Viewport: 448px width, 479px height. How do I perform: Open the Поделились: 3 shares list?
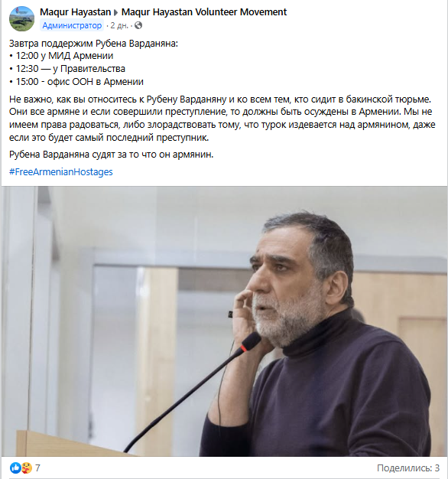pos(408,468)
